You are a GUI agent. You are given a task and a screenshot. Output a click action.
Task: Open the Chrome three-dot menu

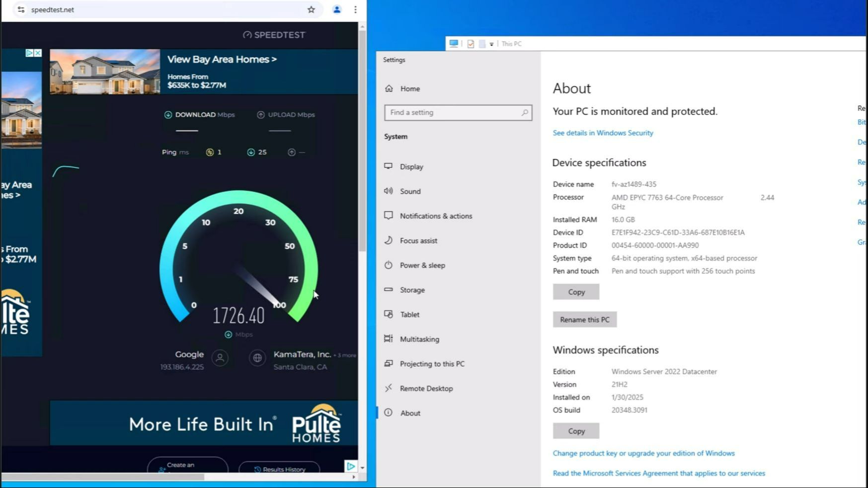(x=355, y=9)
